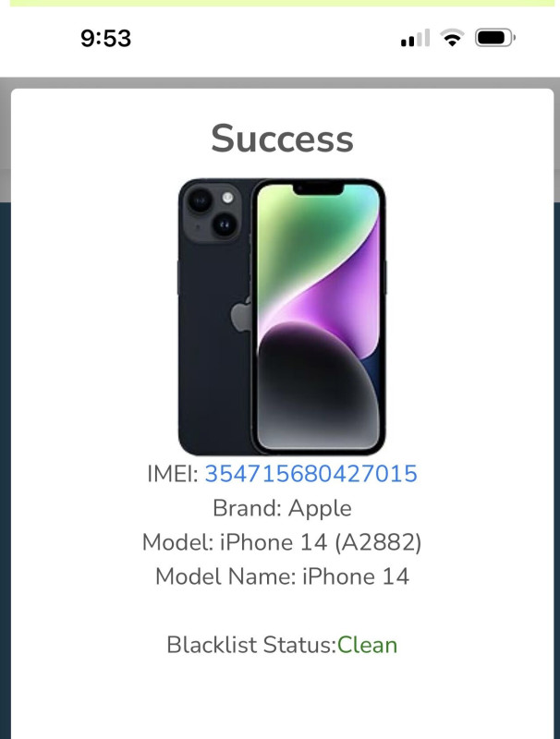Select the Model: iPhone 14 (A2882) line
The image size is (560, 739).
pyautogui.click(x=282, y=542)
